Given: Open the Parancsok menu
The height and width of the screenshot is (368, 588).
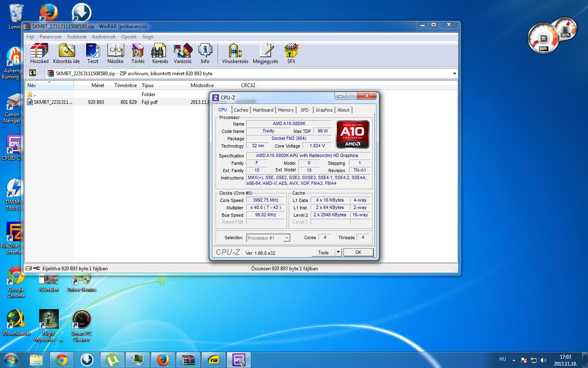Looking at the screenshot, I should pyautogui.click(x=51, y=37).
